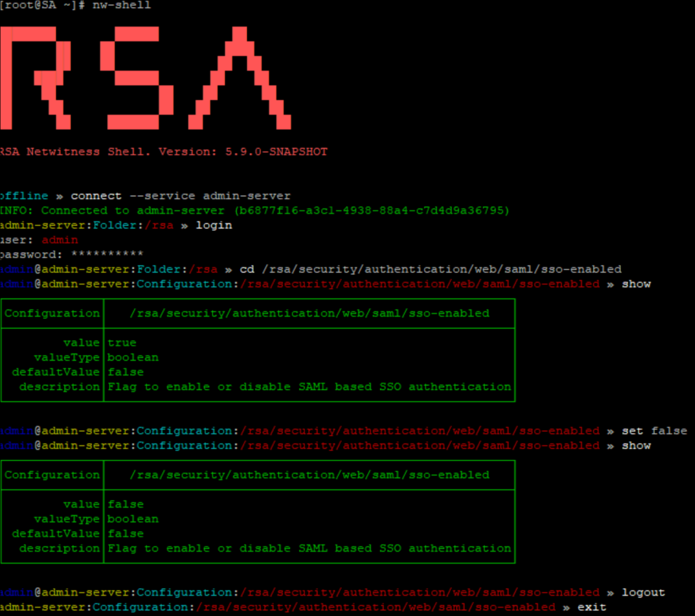Click the '[root@SA ~]#' shell prompt
The image size is (695, 616).
42,5
